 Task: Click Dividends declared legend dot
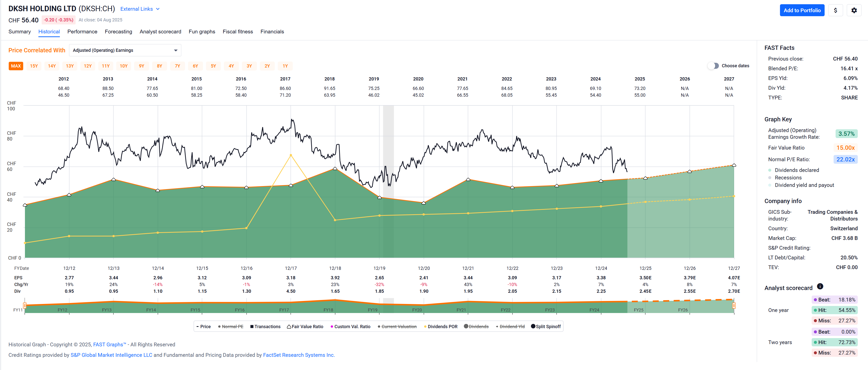(770, 170)
